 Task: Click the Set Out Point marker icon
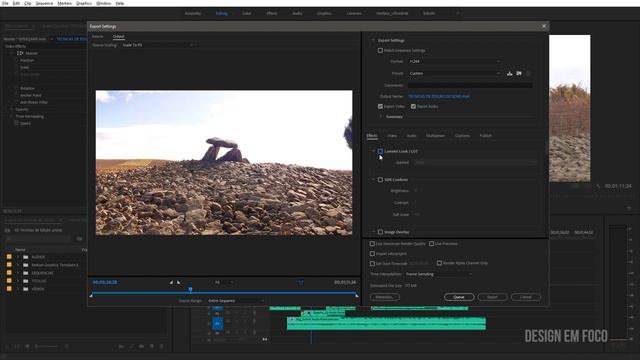tap(178, 282)
